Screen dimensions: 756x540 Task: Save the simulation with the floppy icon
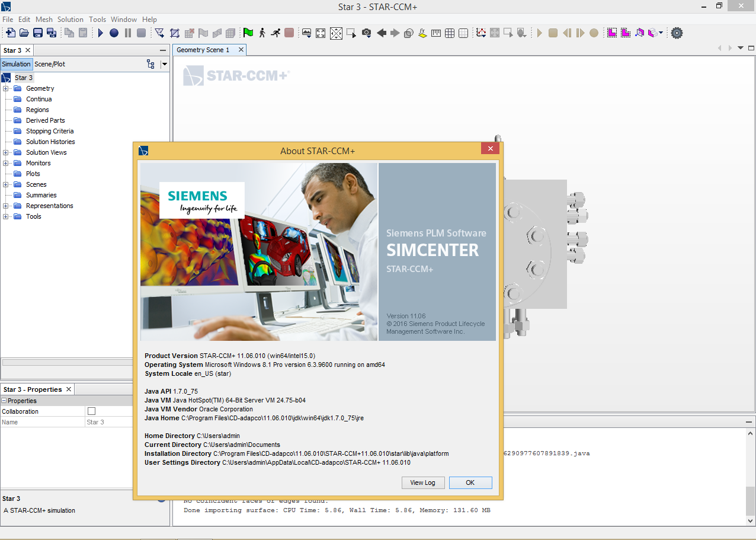(x=38, y=33)
